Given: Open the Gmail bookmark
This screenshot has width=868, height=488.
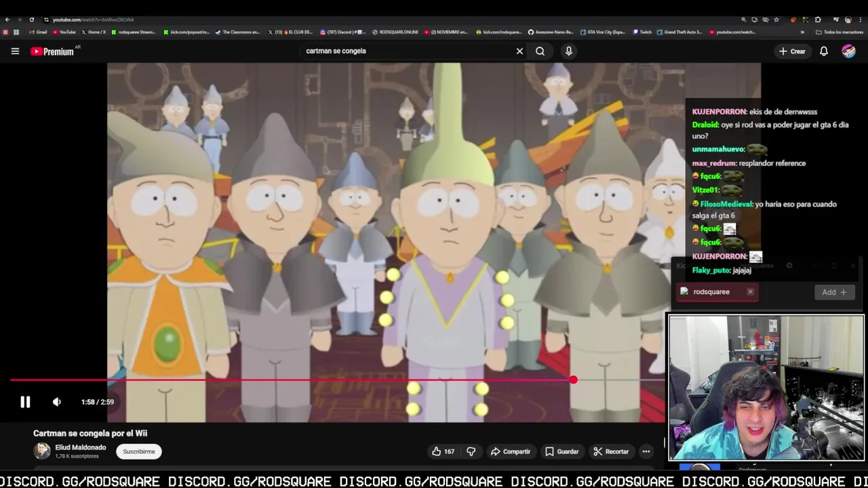Looking at the screenshot, I should 38,32.
